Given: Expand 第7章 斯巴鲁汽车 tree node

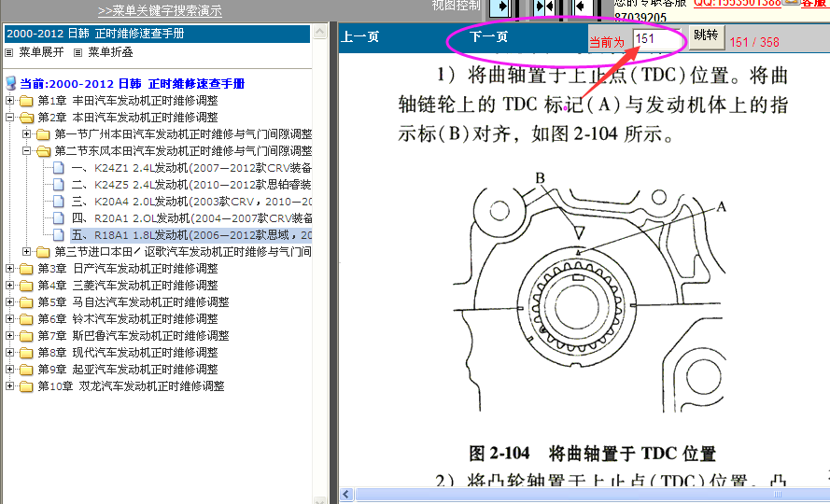Looking at the screenshot, I should point(9,335).
